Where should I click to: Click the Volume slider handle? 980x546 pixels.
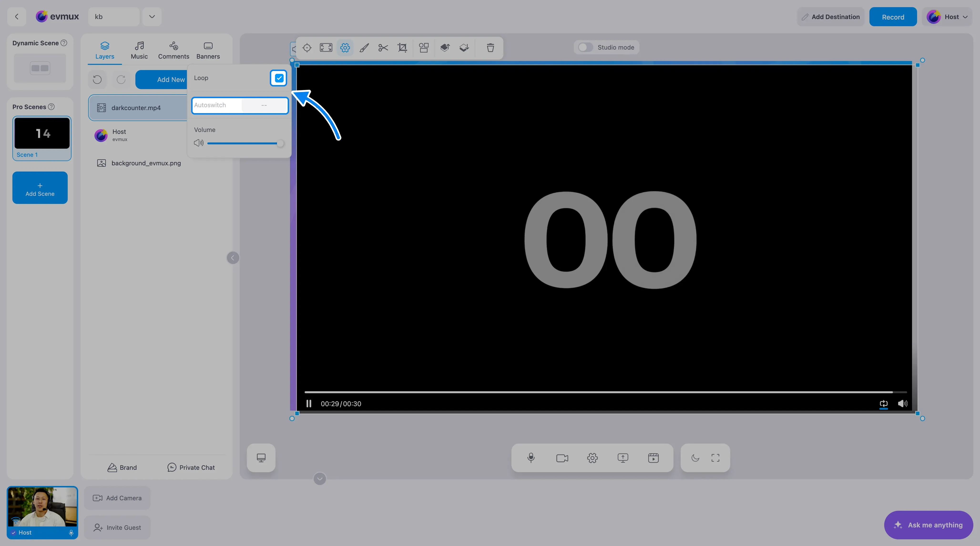[280, 143]
